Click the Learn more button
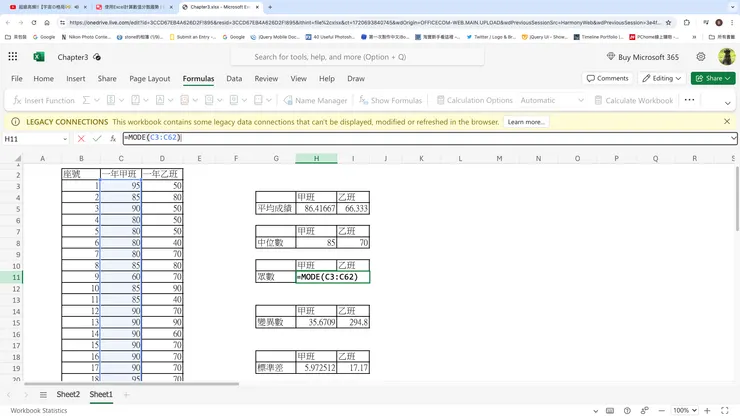The image size is (740, 416). (526, 122)
